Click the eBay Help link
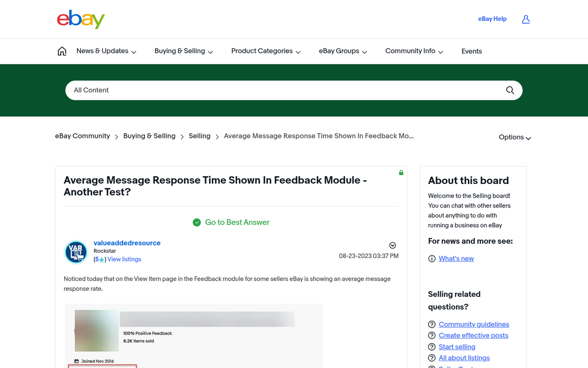The height and width of the screenshot is (368, 588). click(492, 19)
